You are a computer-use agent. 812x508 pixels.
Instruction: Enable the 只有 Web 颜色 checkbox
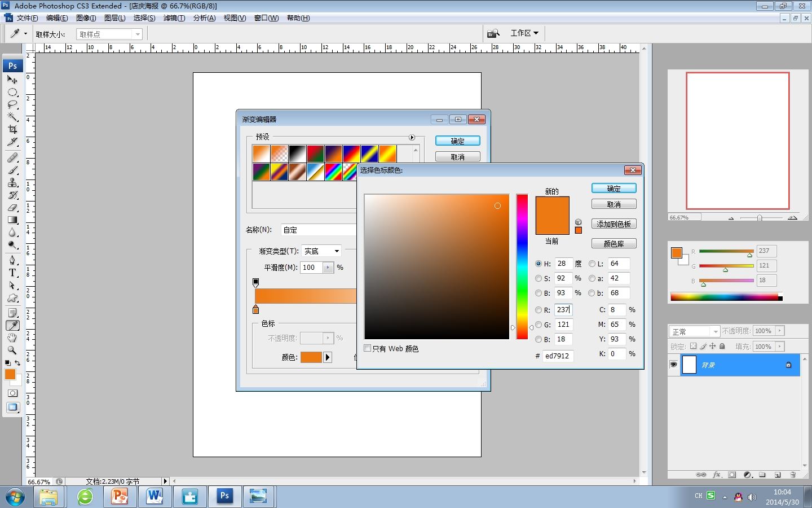click(368, 348)
